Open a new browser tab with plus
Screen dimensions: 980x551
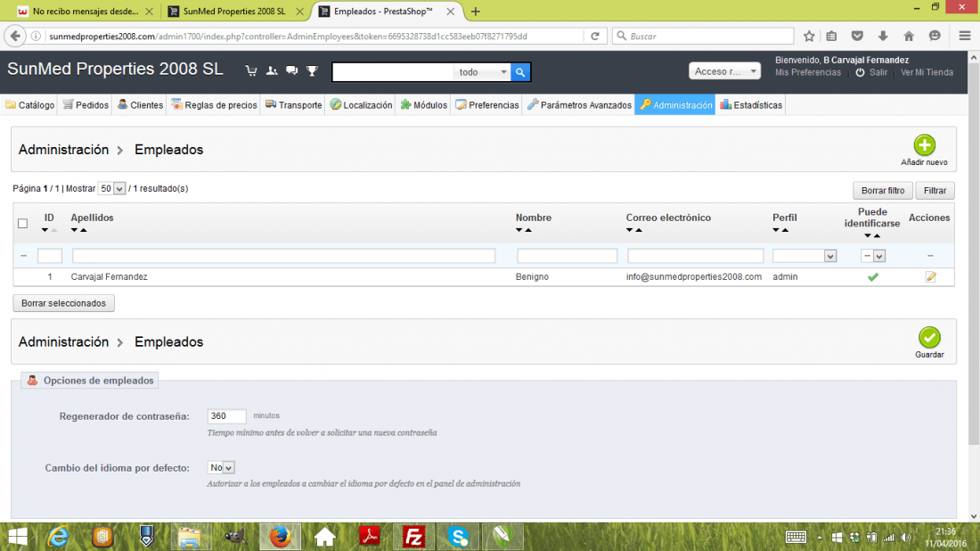(476, 12)
